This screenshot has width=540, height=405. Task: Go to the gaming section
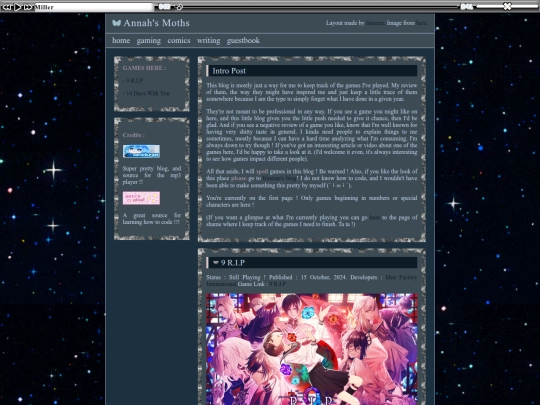coord(148,41)
